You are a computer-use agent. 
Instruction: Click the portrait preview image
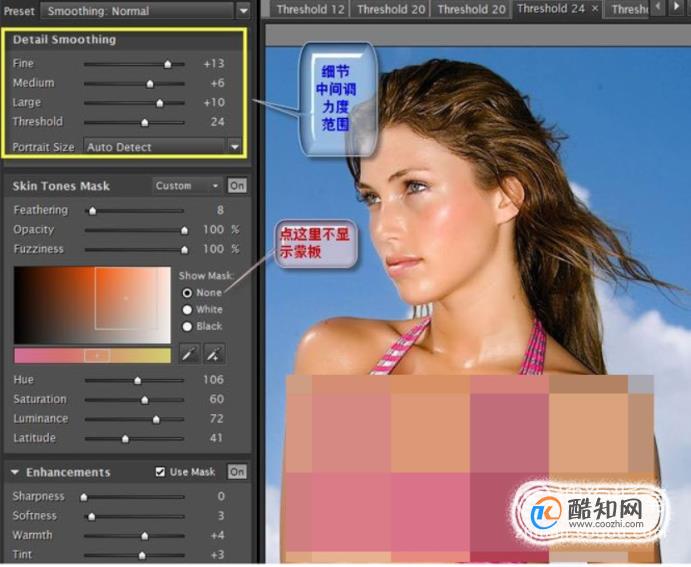(478, 305)
